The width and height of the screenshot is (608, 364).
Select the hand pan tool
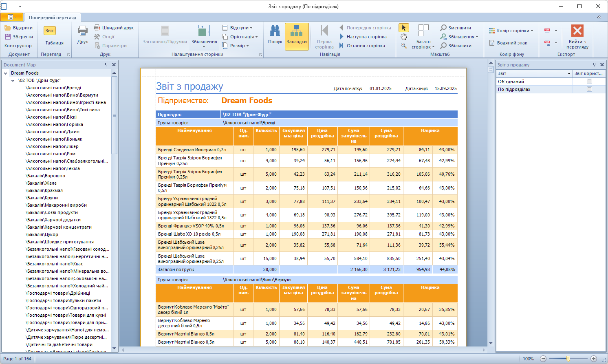point(403,37)
